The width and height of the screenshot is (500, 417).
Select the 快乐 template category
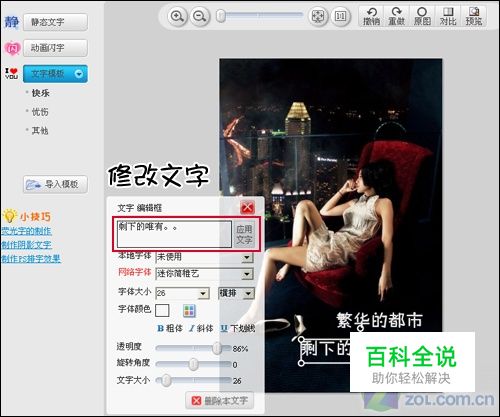(40, 93)
